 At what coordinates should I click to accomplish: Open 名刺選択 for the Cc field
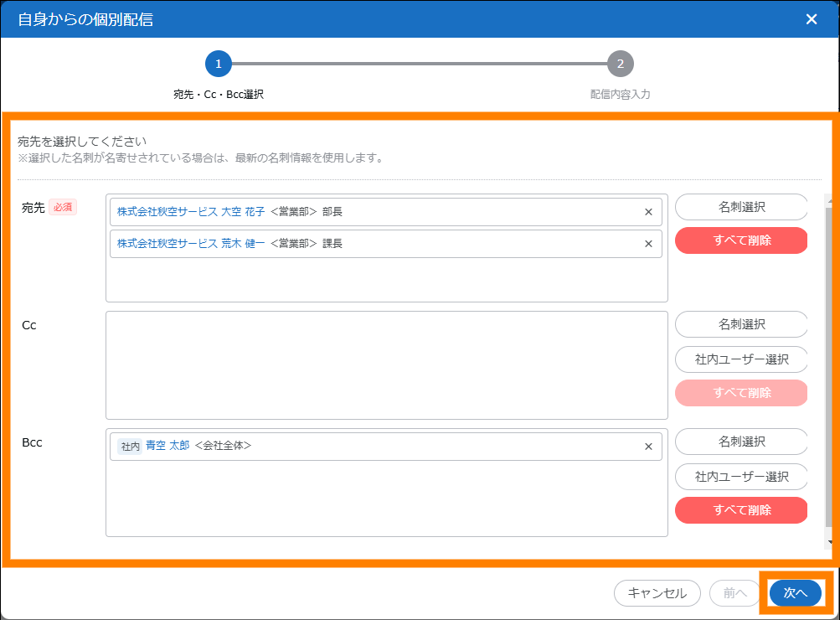click(741, 324)
